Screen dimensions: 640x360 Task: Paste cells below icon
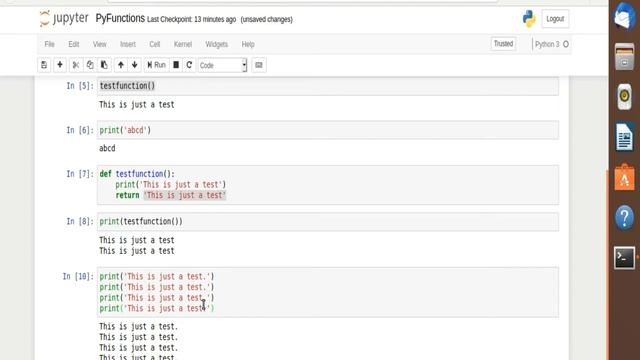pos(104,65)
